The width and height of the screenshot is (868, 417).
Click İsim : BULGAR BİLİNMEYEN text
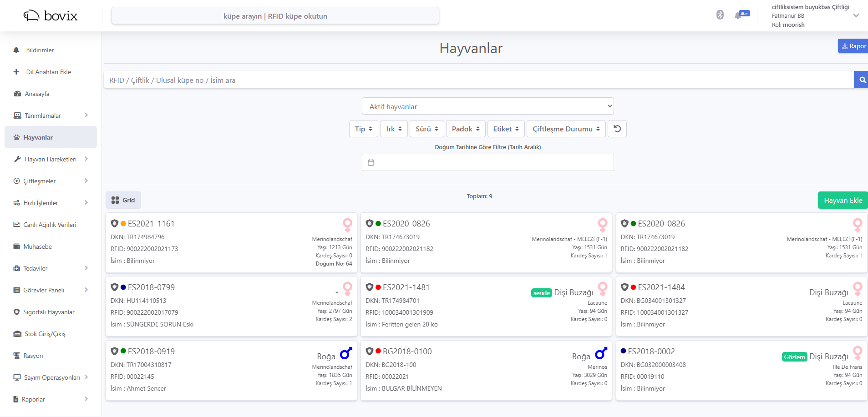404,388
